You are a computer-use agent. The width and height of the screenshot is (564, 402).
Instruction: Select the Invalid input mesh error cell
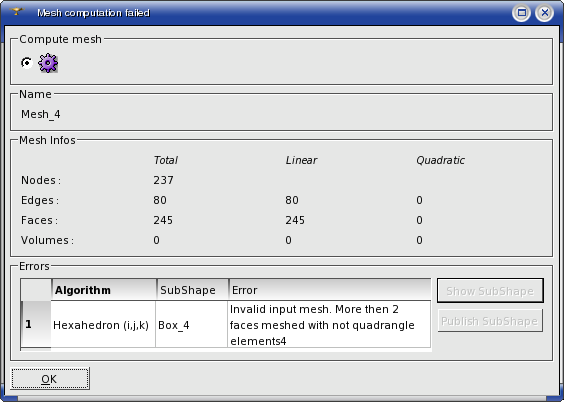tap(329, 324)
